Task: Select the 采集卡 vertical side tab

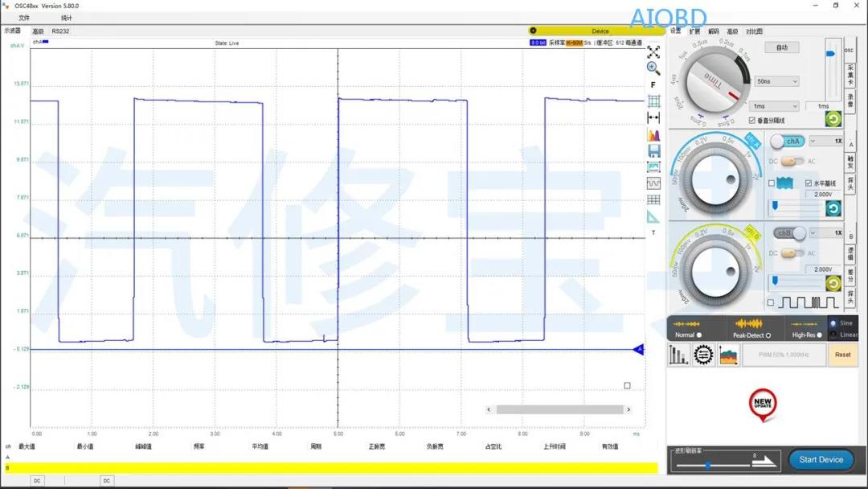Action: coord(850,76)
